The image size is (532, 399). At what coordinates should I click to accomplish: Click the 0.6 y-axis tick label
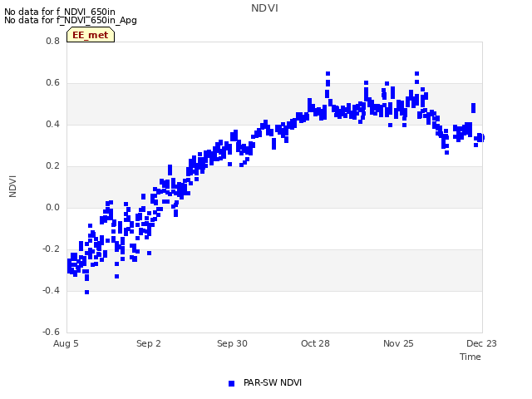52,83
